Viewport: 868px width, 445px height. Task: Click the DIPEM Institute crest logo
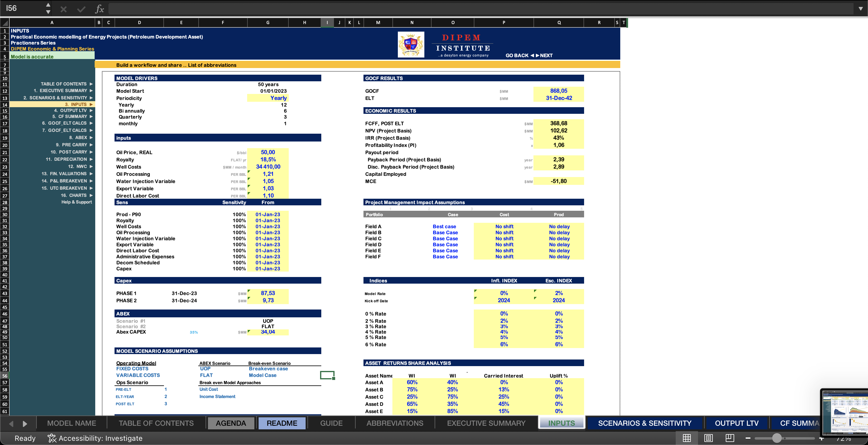tap(411, 45)
